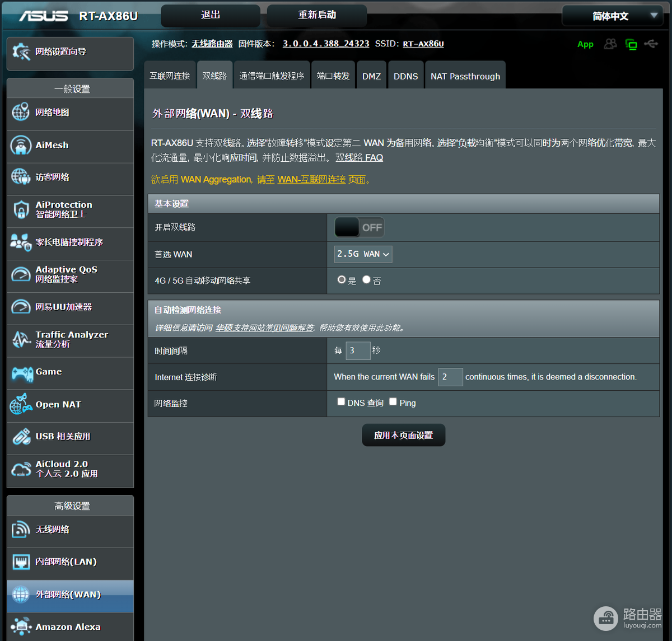Screen dimensions: 672x641
Task: Click the green network status monitor icon
Action: (x=631, y=44)
